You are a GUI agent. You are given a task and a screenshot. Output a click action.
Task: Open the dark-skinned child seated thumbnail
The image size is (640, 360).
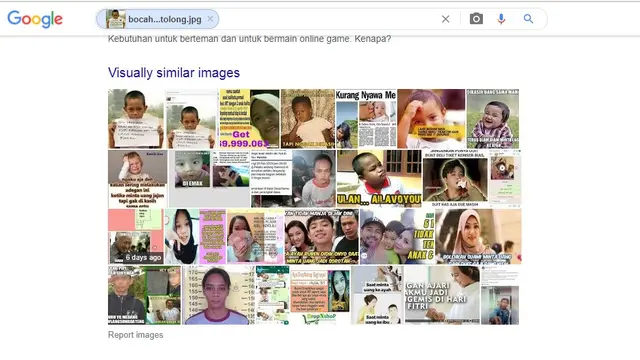[307, 119]
